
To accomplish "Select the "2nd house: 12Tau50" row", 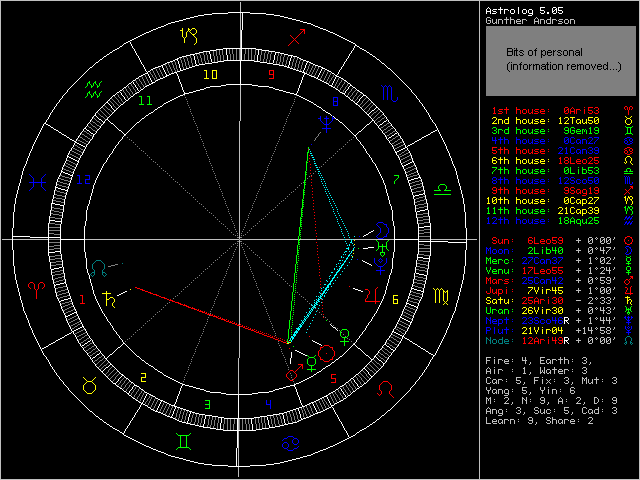I will [x=562, y=121].
